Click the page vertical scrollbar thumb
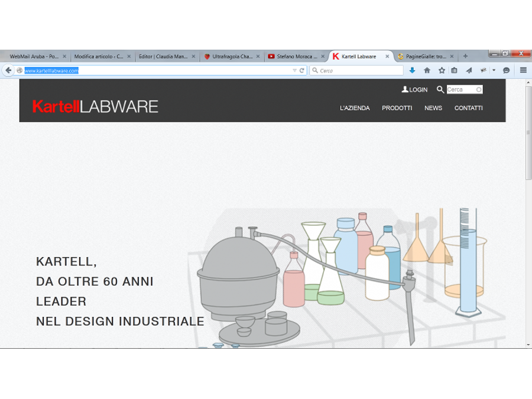Viewport: 532px width, 399px height. (528, 132)
